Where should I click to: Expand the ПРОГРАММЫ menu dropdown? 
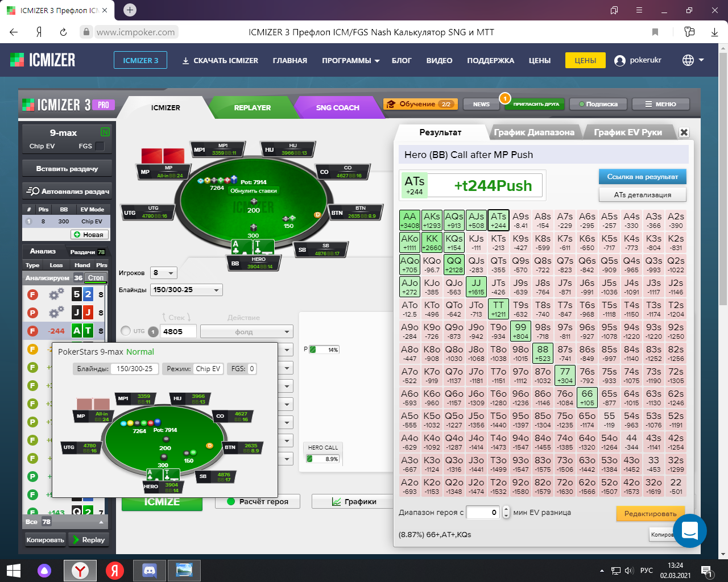coord(350,60)
